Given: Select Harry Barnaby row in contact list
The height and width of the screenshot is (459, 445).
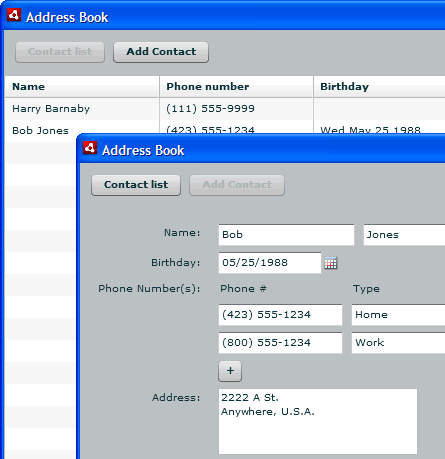Looking at the screenshot, I should 225,109.
